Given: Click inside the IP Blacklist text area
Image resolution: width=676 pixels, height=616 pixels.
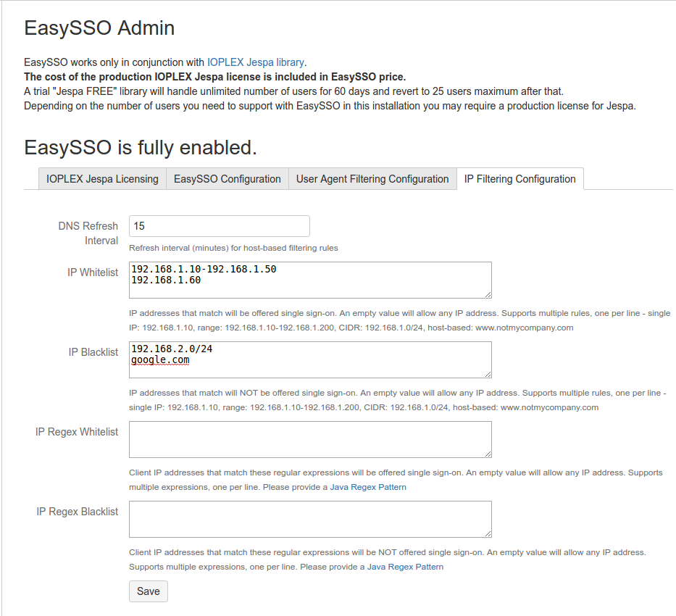Looking at the screenshot, I should (310, 359).
